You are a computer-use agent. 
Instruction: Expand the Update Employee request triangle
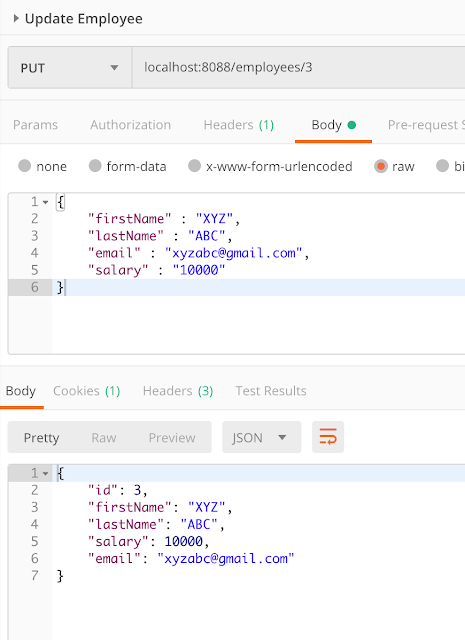tap(16, 18)
